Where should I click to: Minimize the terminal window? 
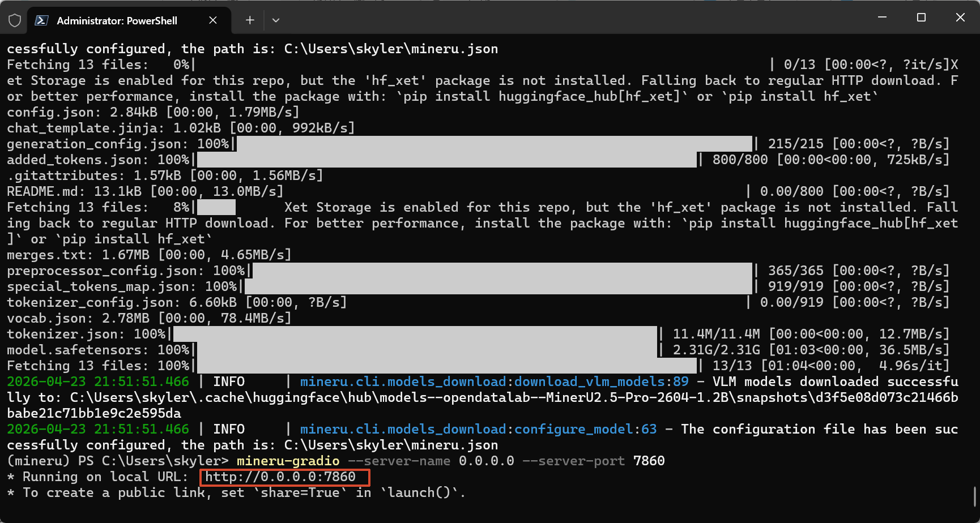pyautogui.click(x=882, y=18)
